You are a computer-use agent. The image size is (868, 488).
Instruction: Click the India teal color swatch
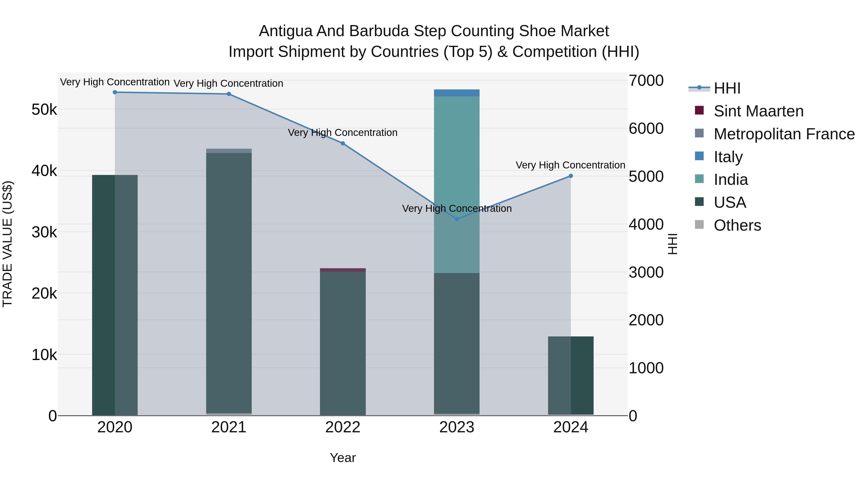coord(699,179)
